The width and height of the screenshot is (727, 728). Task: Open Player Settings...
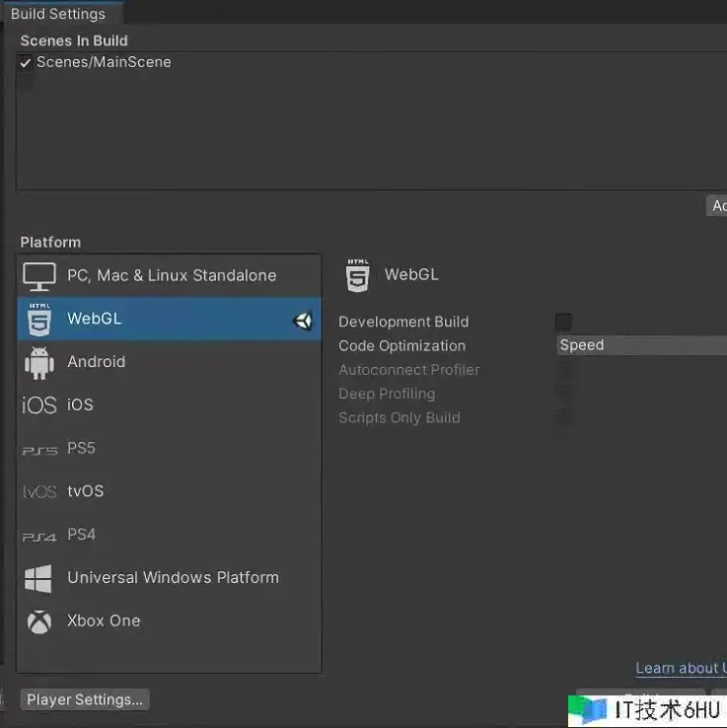[85, 699]
